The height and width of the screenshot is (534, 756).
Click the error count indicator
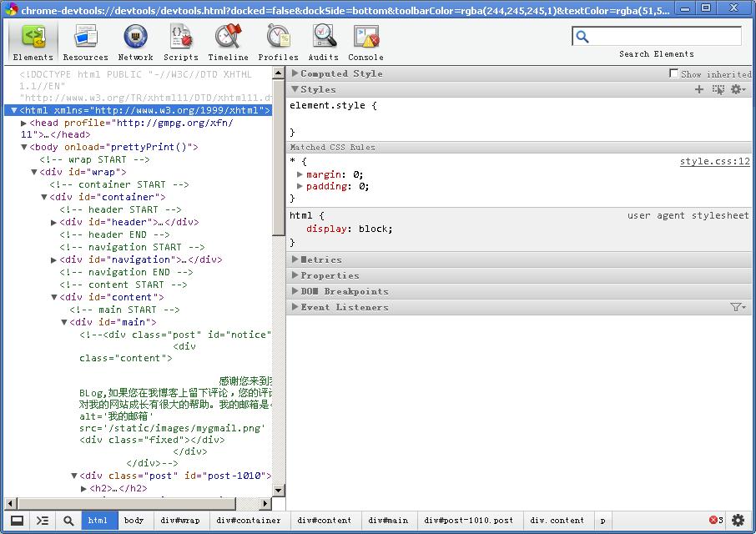click(x=715, y=520)
